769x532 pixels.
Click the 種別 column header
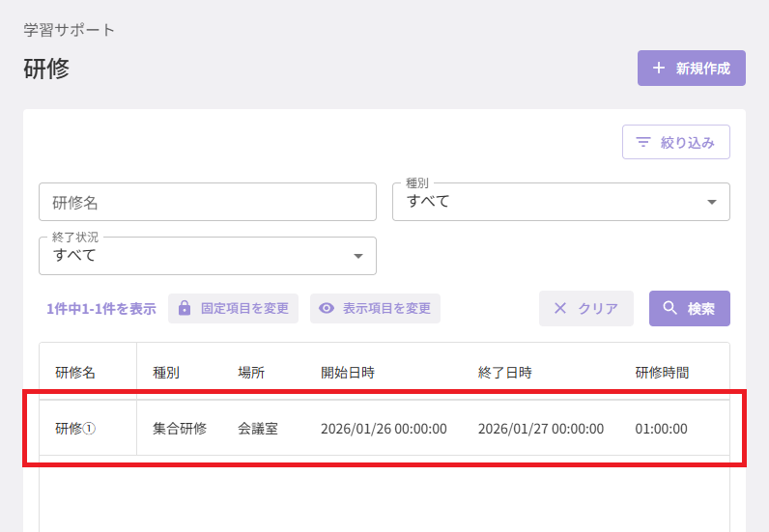(x=166, y=373)
